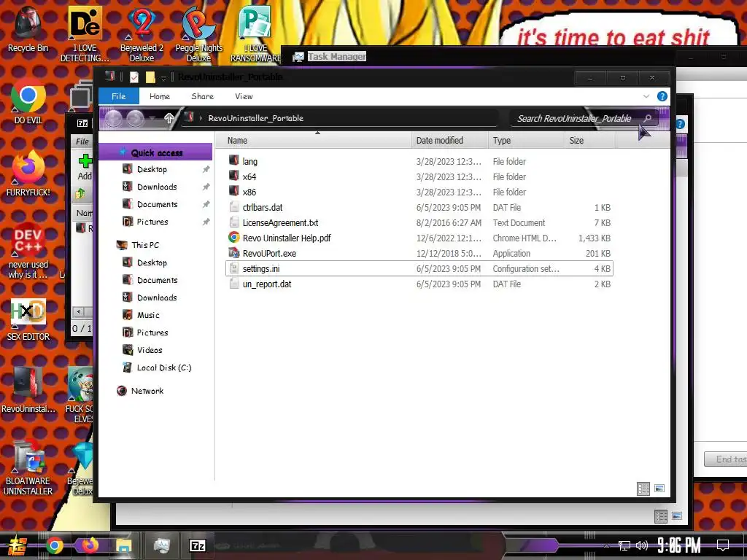Viewport: 747px width, 560px height.
Task: Sort files by the Date modified column
Action: pyautogui.click(x=449, y=141)
